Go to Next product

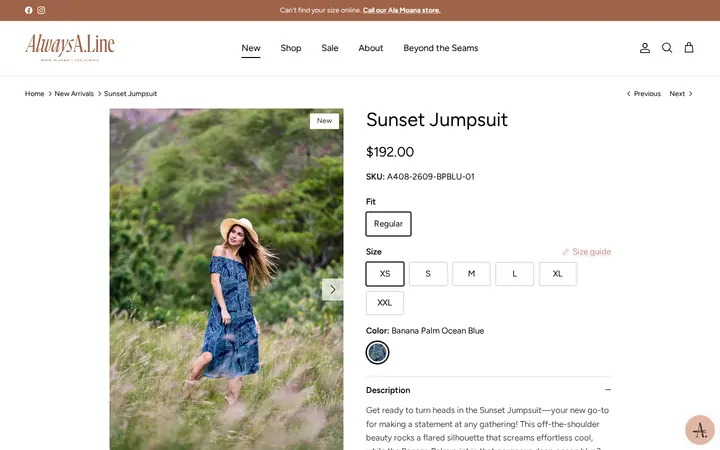[x=681, y=94]
